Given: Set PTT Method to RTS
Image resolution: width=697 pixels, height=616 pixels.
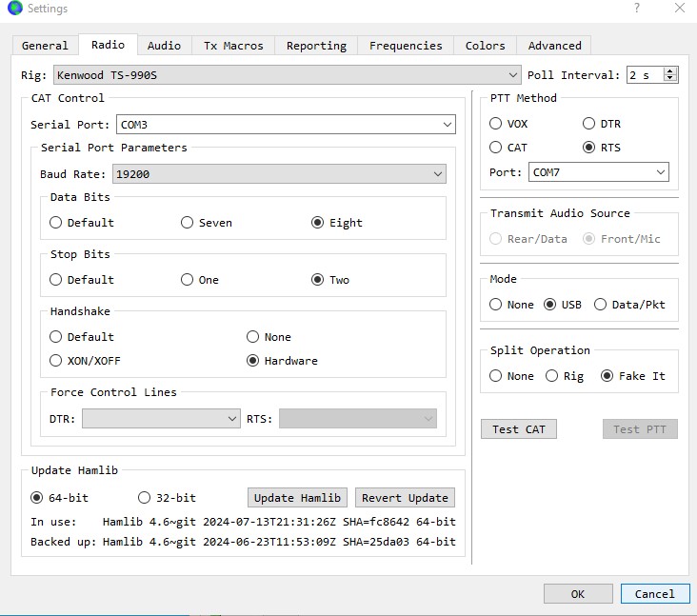Looking at the screenshot, I should point(602,148).
